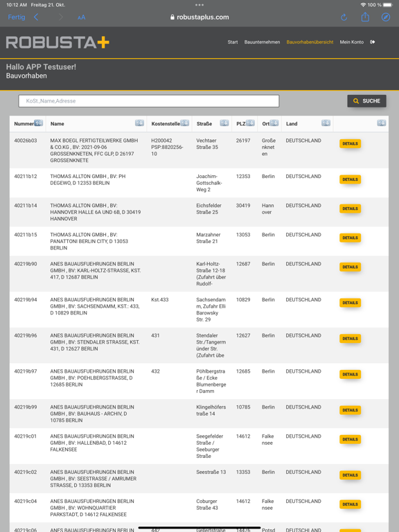Show DETAILS for 40211b14 Hannover row

pyautogui.click(x=350, y=209)
